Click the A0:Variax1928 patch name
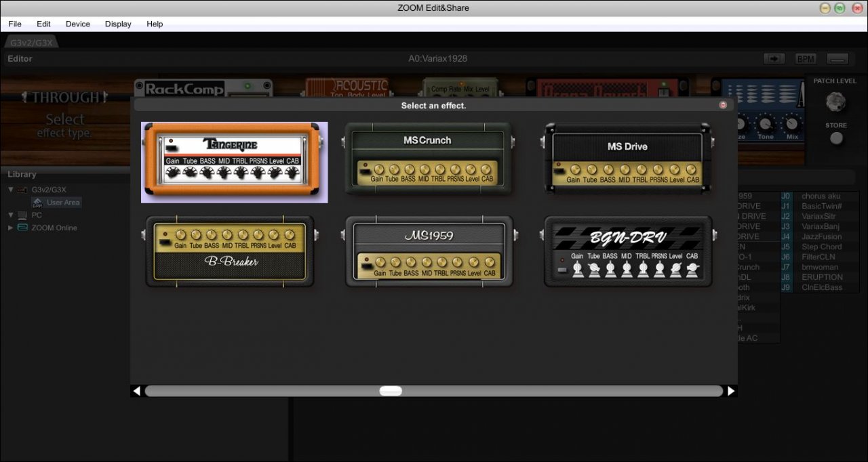 click(437, 59)
